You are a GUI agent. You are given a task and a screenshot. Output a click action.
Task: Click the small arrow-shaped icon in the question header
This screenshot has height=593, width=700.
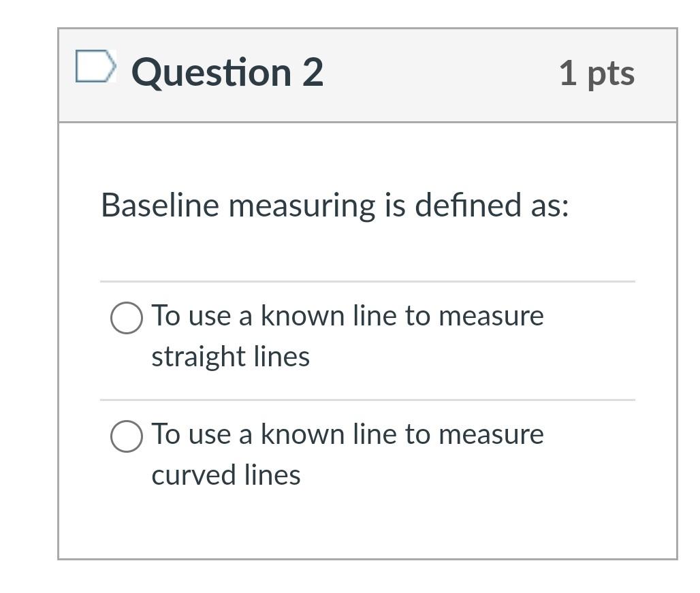[94, 67]
